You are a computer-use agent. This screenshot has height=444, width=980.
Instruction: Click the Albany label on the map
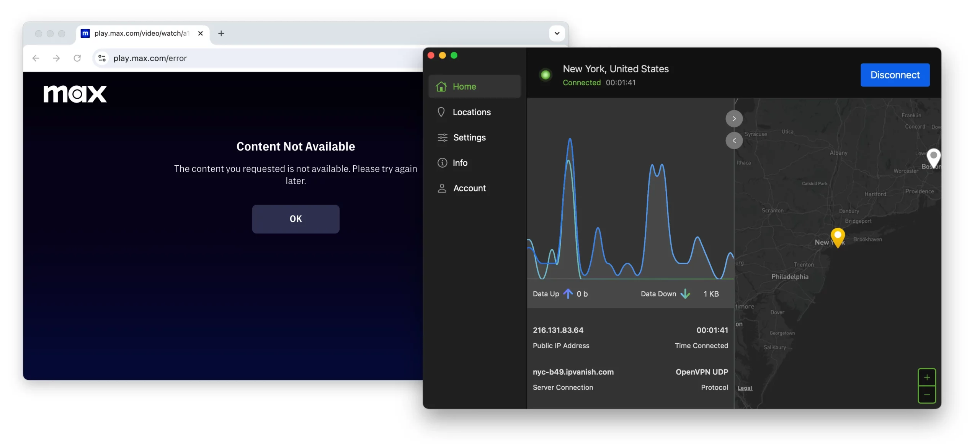(x=838, y=153)
